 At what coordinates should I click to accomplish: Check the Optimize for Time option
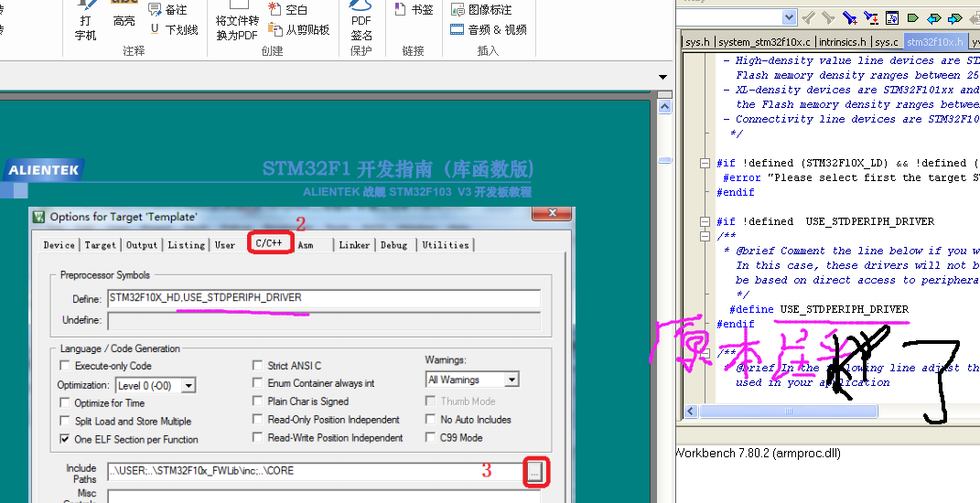click(x=64, y=402)
